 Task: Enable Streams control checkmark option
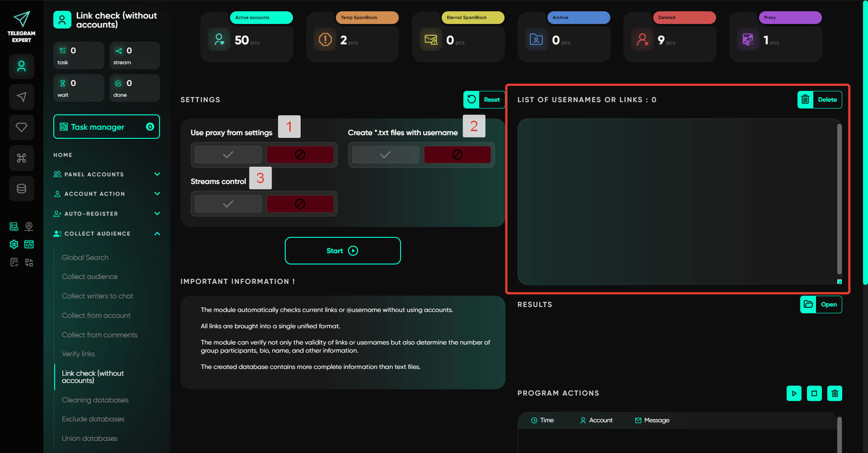click(x=228, y=204)
